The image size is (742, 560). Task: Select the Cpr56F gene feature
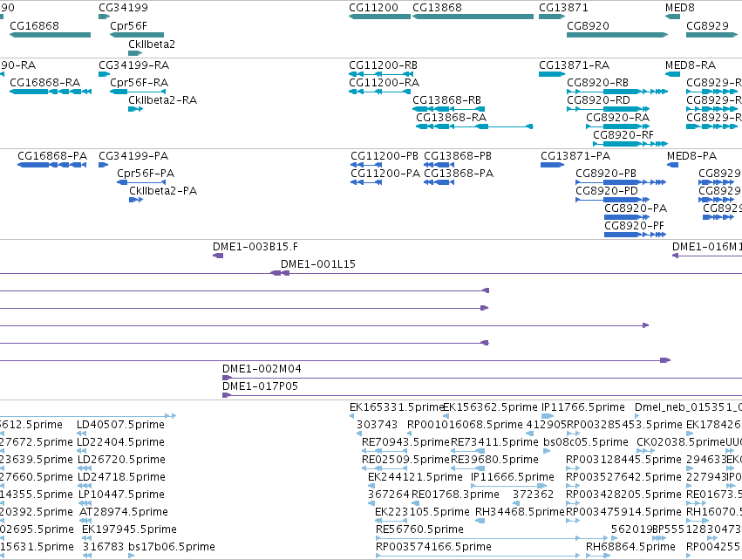click(137, 35)
